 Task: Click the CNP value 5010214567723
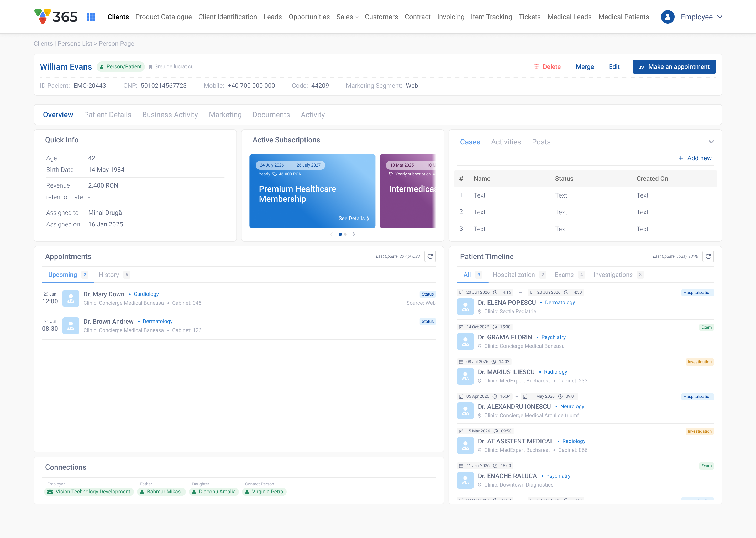point(164,86)
